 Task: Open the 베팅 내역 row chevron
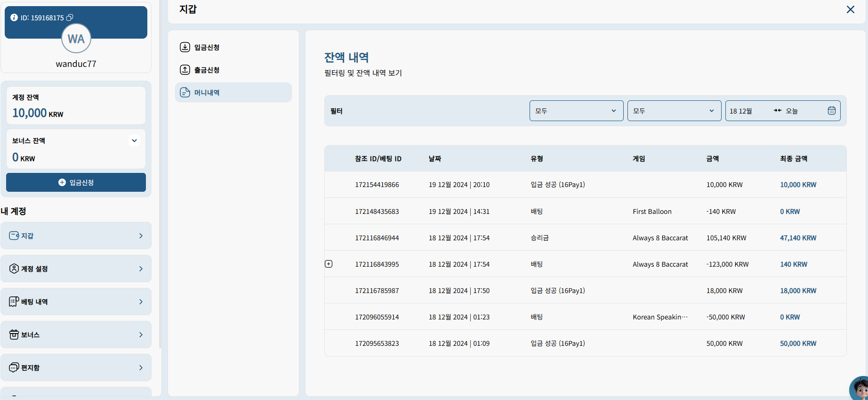point(141,302)
